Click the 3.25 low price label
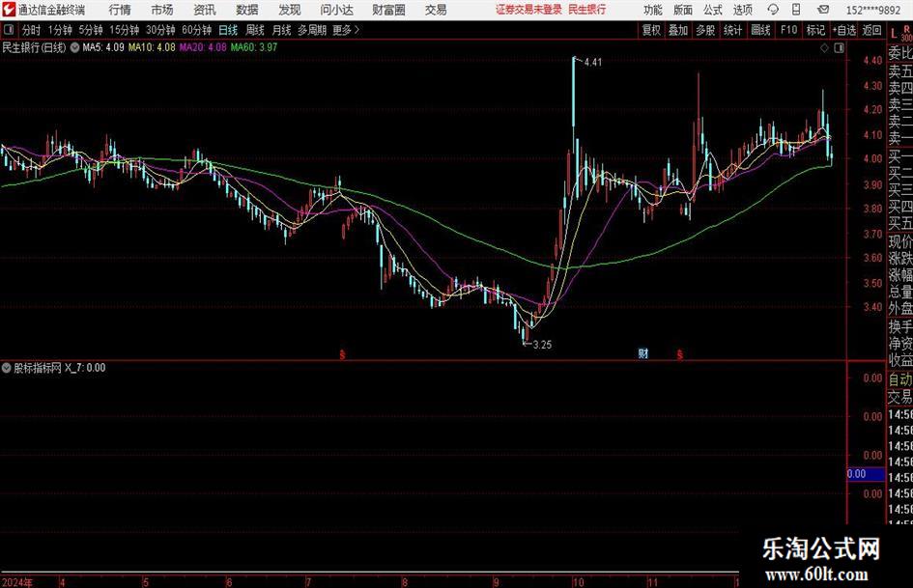The height and width of the screenshot is (588, 913). (x=541, y=345)
